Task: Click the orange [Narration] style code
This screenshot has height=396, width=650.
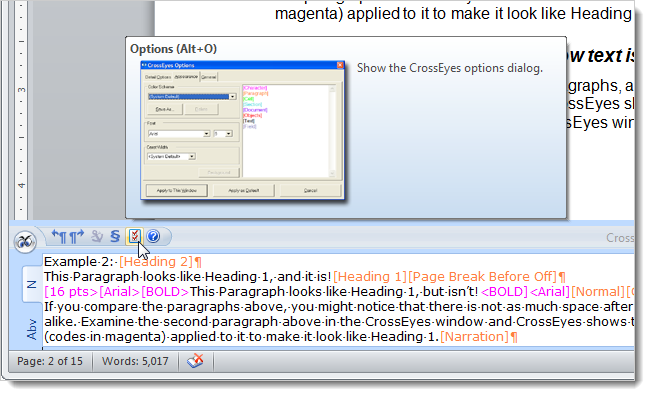Action: (474, 336)
